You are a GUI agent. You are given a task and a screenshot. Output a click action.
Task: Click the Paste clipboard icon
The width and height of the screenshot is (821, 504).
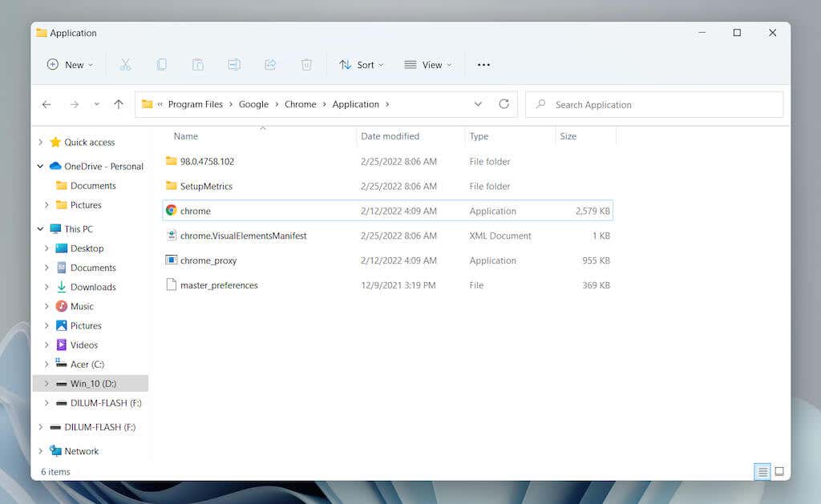coord(198,65)
